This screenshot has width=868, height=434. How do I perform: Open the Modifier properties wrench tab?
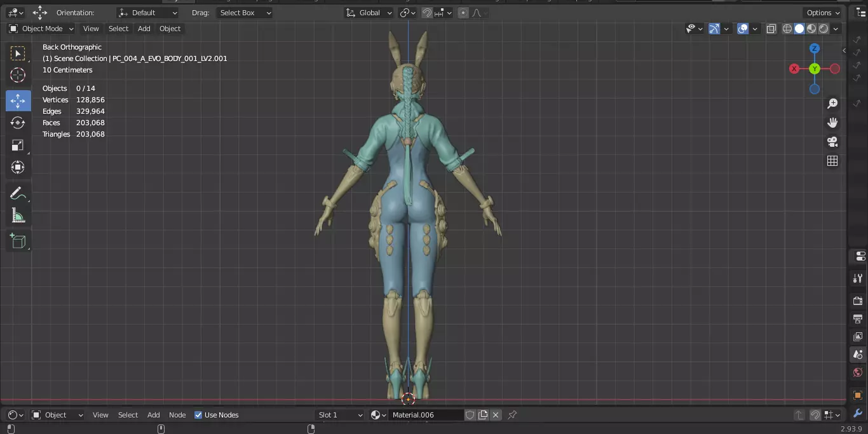pos(858,414)
